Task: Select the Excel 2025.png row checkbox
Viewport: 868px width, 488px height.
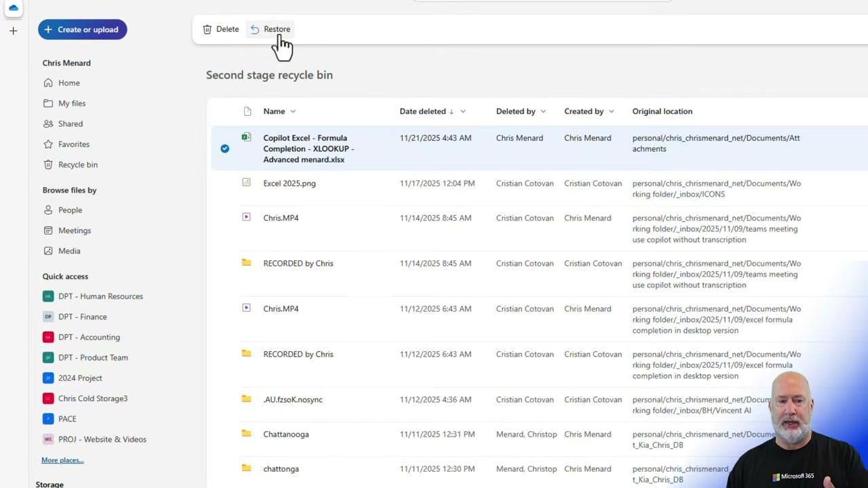Action: 224,183
